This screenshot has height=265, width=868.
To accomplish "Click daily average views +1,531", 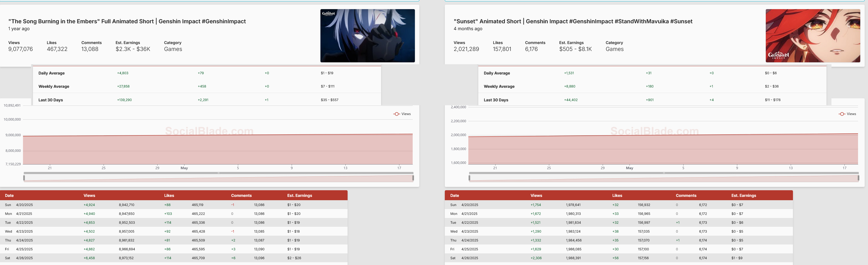I will 569,73.
